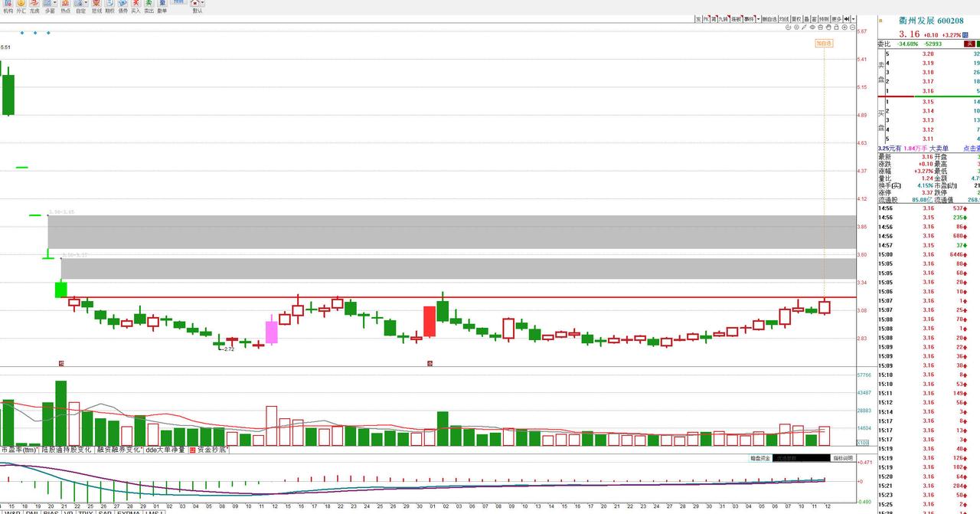This screenshot has height=514, width=980.
Task: Open the 热点 hotspot icon
Action: click(66, 7)
